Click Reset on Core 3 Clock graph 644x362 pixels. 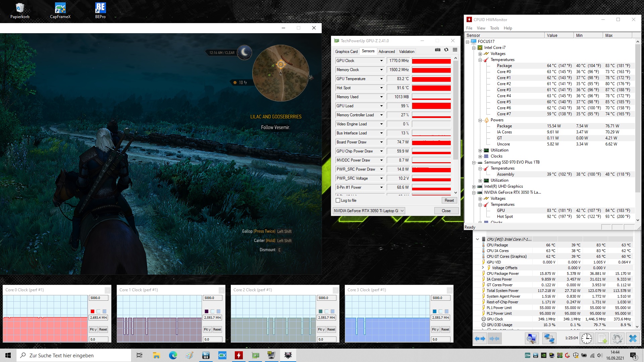click(445, 329)
